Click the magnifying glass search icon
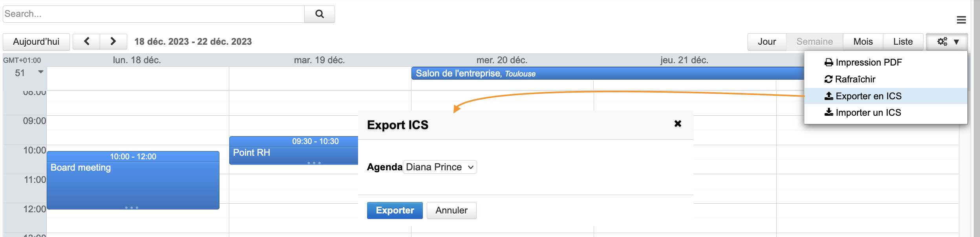This screenshot has width=980, height=237. tap(320, 14)
